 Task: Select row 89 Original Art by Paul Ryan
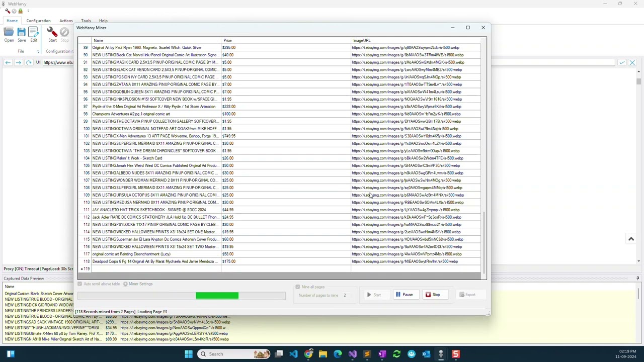click(279, 48)
